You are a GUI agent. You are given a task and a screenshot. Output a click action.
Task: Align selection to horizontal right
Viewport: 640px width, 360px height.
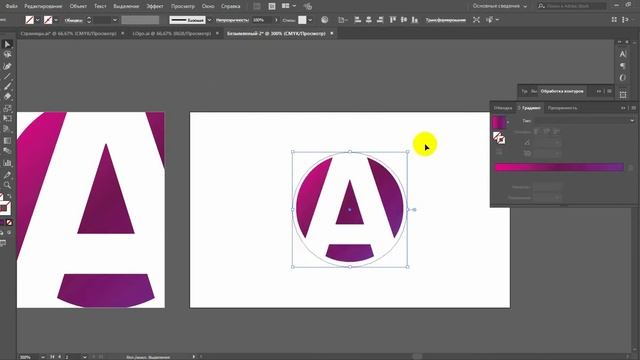click(380, 20)
